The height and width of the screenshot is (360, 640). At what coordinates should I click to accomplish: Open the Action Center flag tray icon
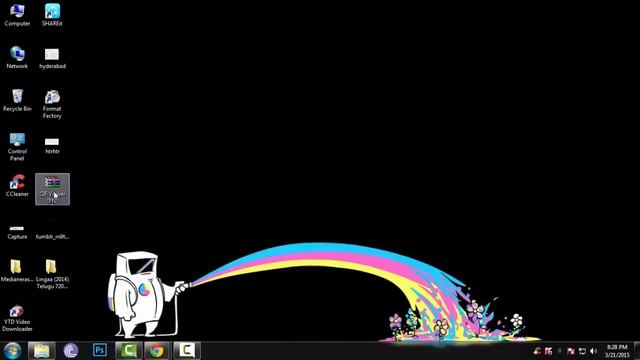pos(571,351)
